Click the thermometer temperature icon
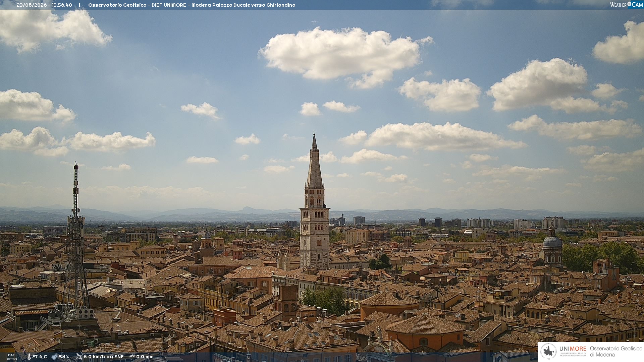This screenshot has width=644, height=362. point(29,357)
